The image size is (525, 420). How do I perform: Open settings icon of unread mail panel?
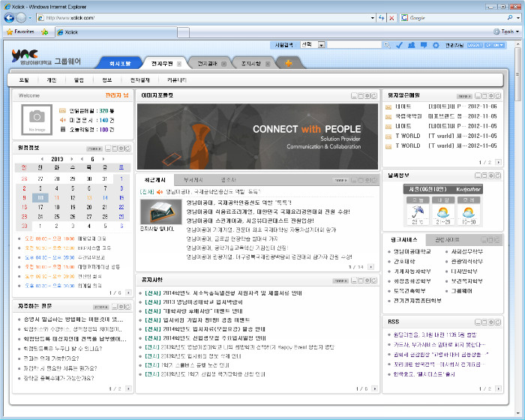[491, 96]
